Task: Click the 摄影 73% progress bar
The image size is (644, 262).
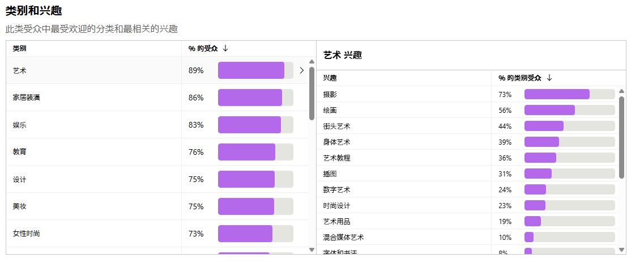Action: pyautogui.click(x=569, y=94)
